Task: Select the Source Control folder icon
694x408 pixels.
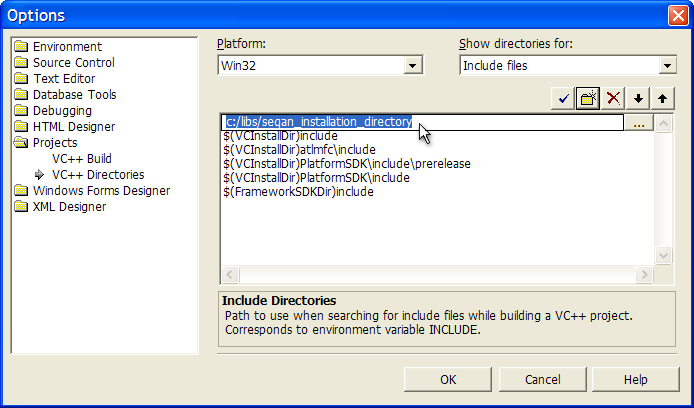Action: tap(21, 63)
